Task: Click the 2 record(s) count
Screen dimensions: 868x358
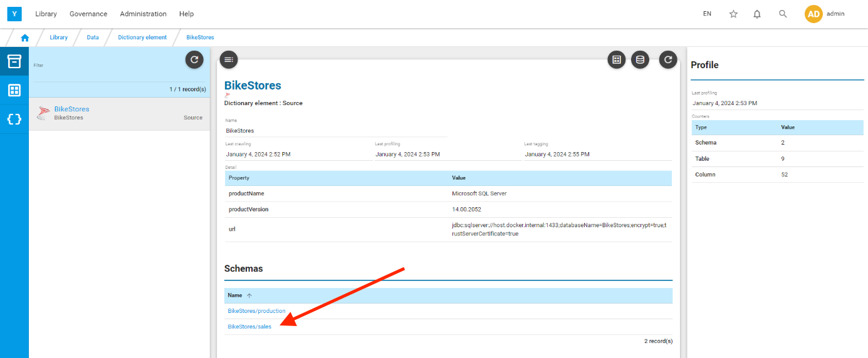Action: click(658, 341)
